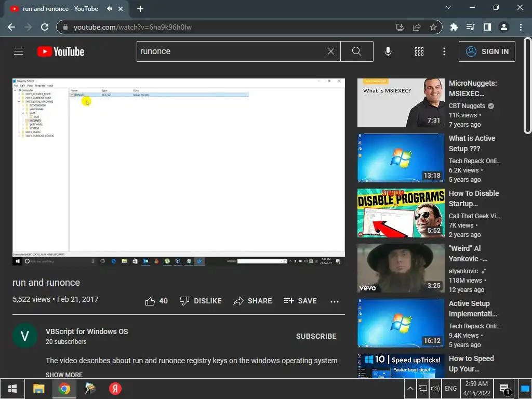Toggle Chrome side panel icon
The height and width of the screenshot is (399, 532).
coord(487,27)
